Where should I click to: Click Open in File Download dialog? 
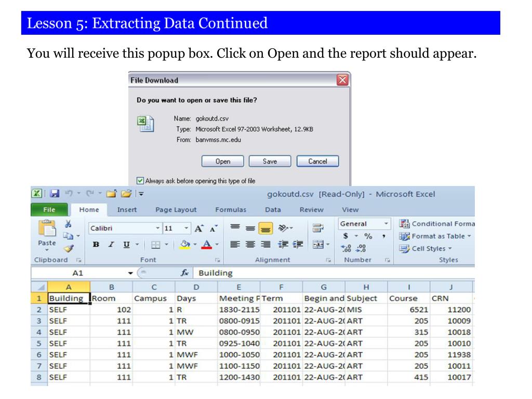point(222,161)
